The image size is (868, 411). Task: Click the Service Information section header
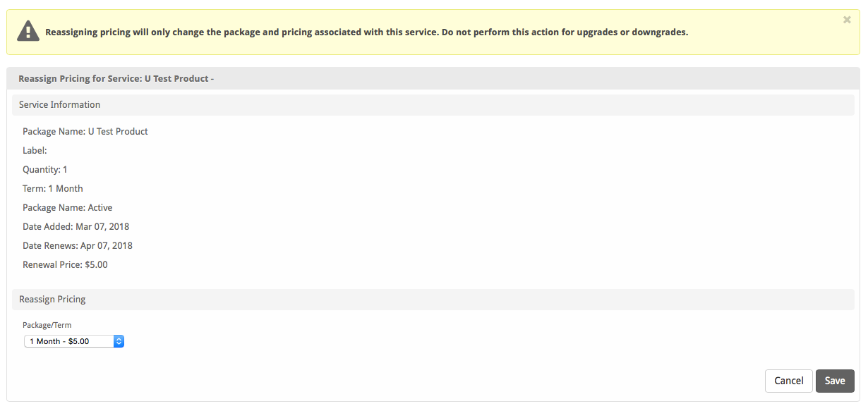[x=59, y=104]
